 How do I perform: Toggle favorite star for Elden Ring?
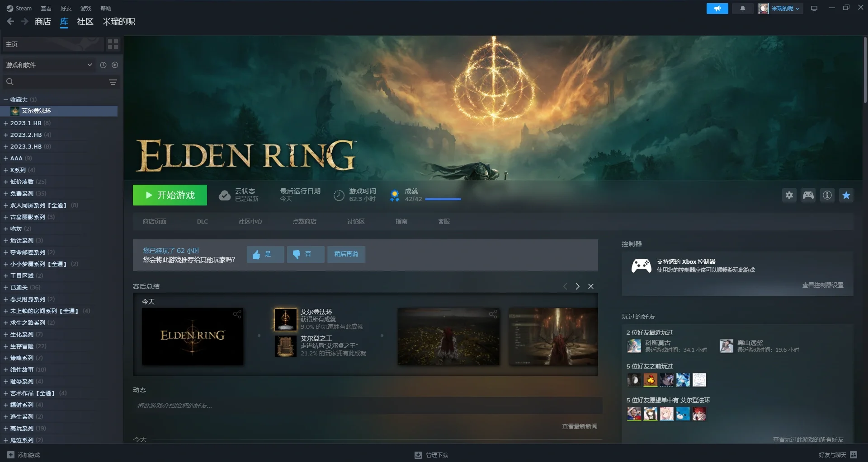(846, 195)
